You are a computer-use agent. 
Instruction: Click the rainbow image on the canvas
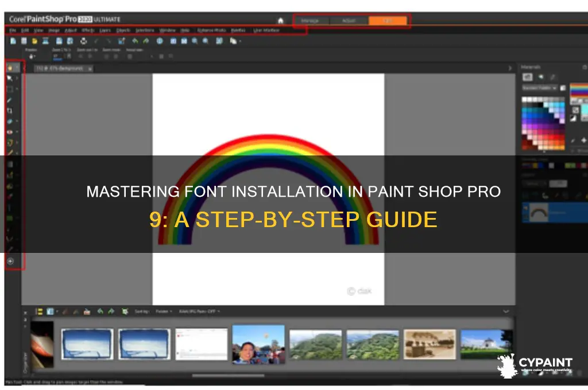click(269, 189)
